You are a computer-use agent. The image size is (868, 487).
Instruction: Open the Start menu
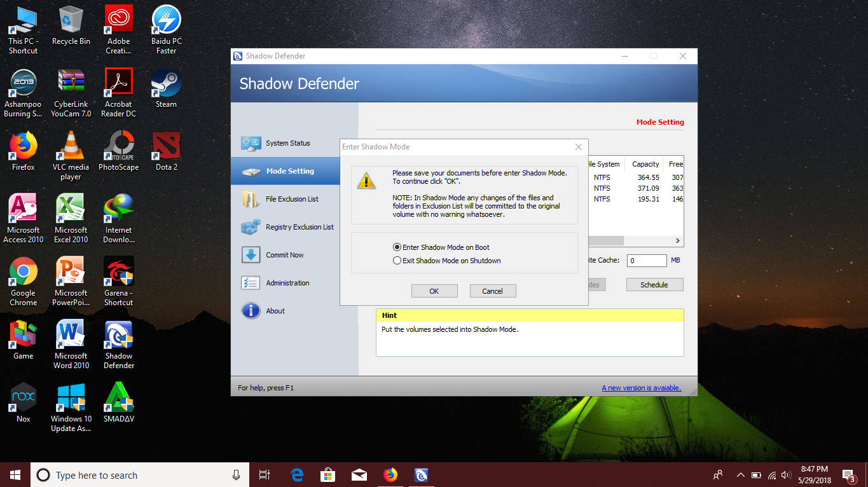(14, 474)
